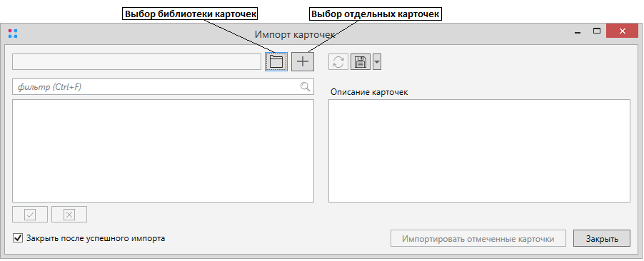Click inside the card list area

pyautogui.click(x=163, y=150)
